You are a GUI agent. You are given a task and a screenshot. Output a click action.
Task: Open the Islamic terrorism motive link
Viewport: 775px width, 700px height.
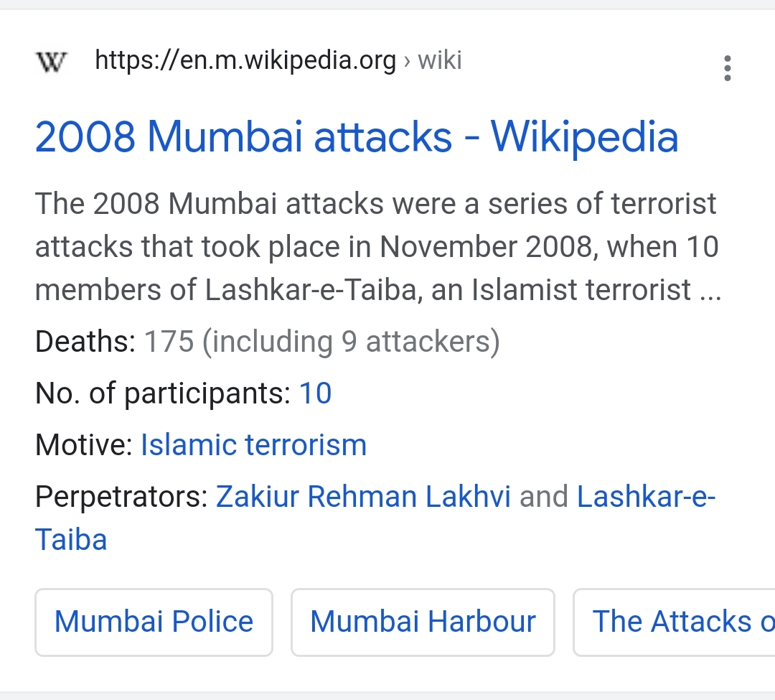pos(253,445)
